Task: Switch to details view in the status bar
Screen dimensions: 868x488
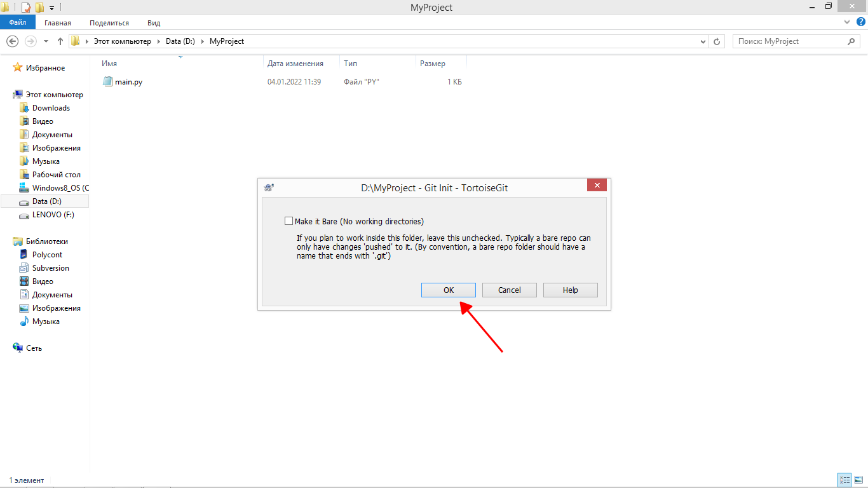Action: tap(844, 480)
